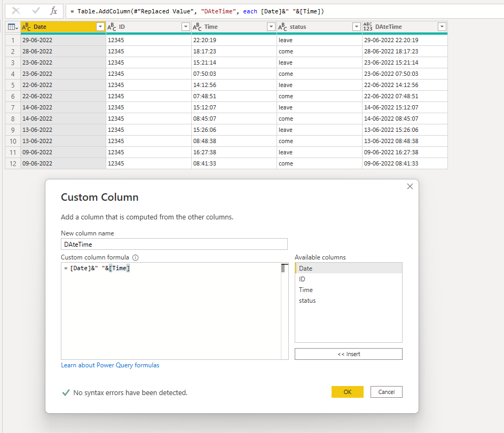
Task: Open the filter dropdown of the Date column
Action: [100, 27]
